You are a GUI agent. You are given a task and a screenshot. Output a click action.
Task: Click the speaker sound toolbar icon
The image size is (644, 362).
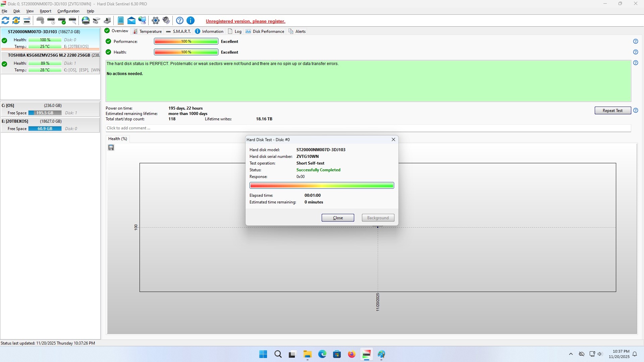click(x=166, y=21)
